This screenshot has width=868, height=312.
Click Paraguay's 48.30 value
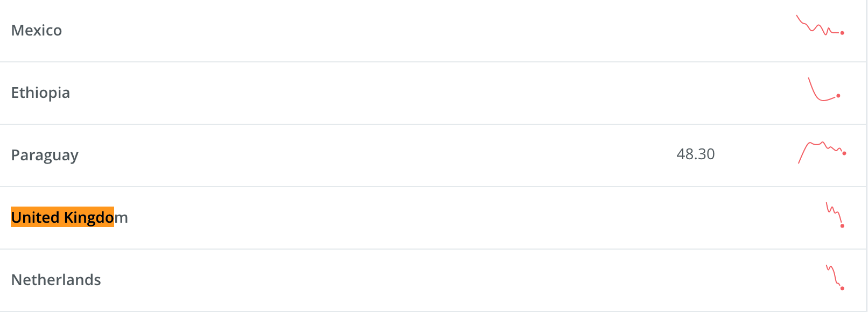pos(695,154)
